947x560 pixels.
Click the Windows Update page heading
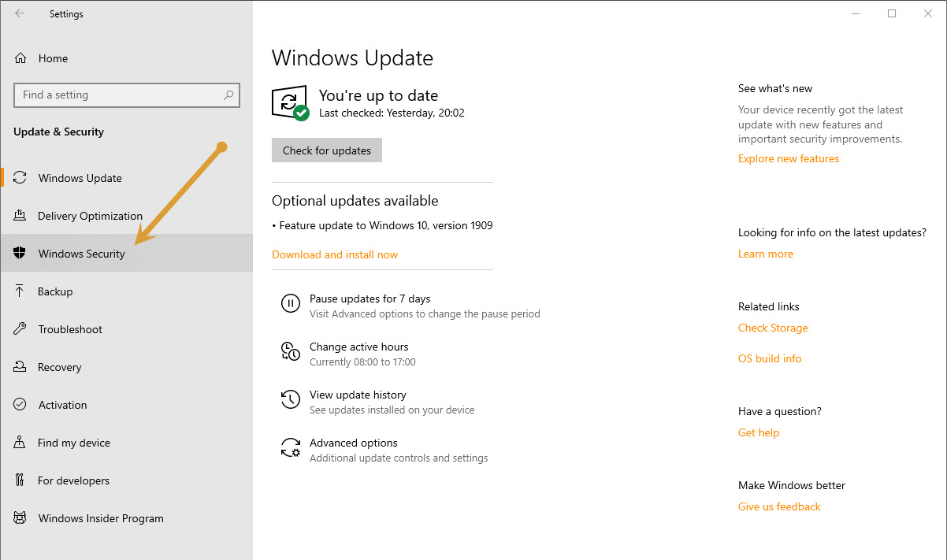pos(352,57)
